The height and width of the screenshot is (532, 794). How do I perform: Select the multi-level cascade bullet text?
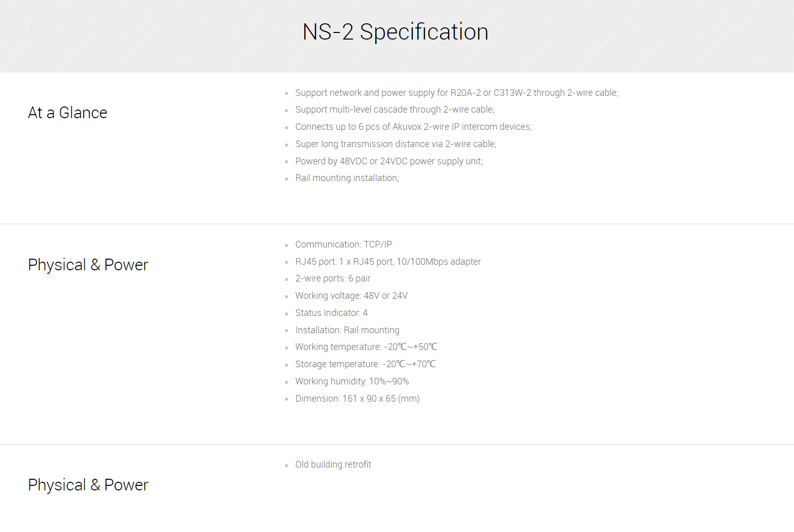(394, 110)
